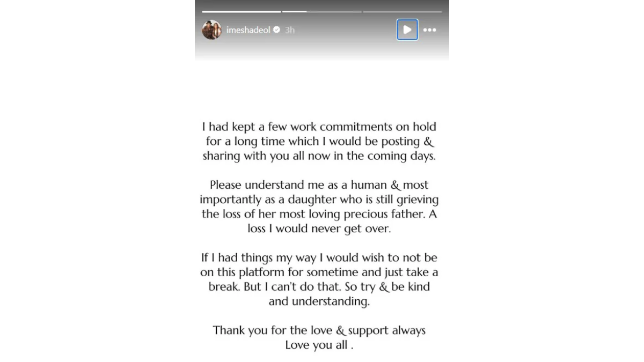Viewport: 644px width, 362px height.
Task: Click the 3h story timestamp
Action: pyautogui.click(x=289, y=30)
